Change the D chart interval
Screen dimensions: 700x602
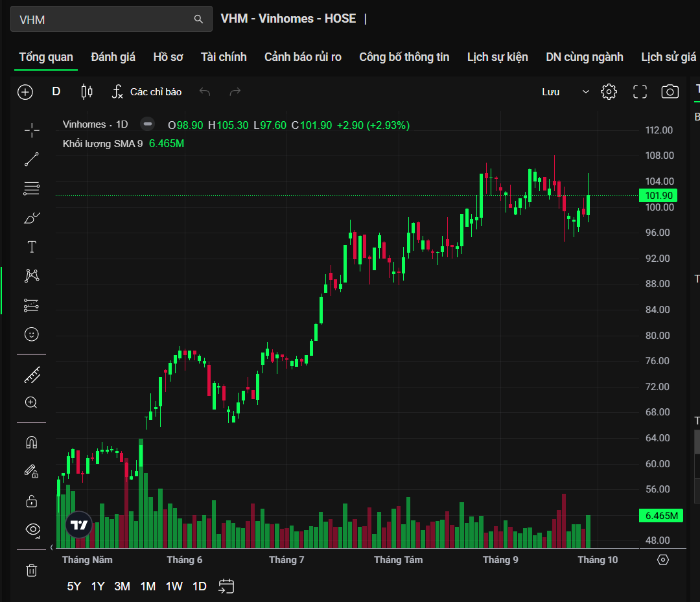[56, 91]
